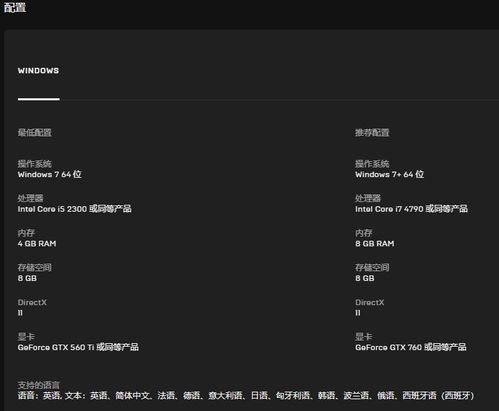Viewport: 499px width, 411px height.
Task: Click the 处理器 label under 最低配置
Action: pos(30,198)
